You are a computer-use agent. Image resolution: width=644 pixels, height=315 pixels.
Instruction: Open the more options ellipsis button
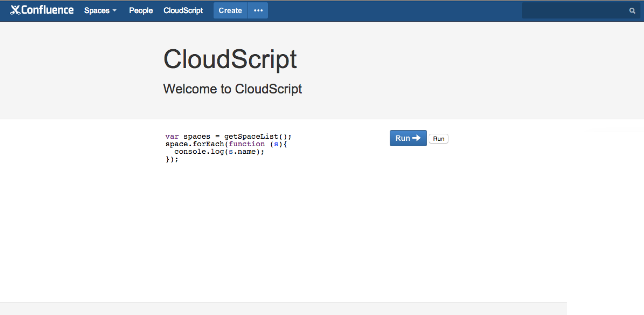tap(258, 10)
